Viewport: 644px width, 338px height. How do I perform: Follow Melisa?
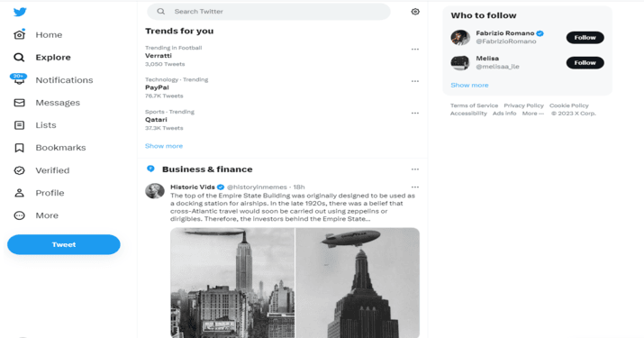pos(585,63)
